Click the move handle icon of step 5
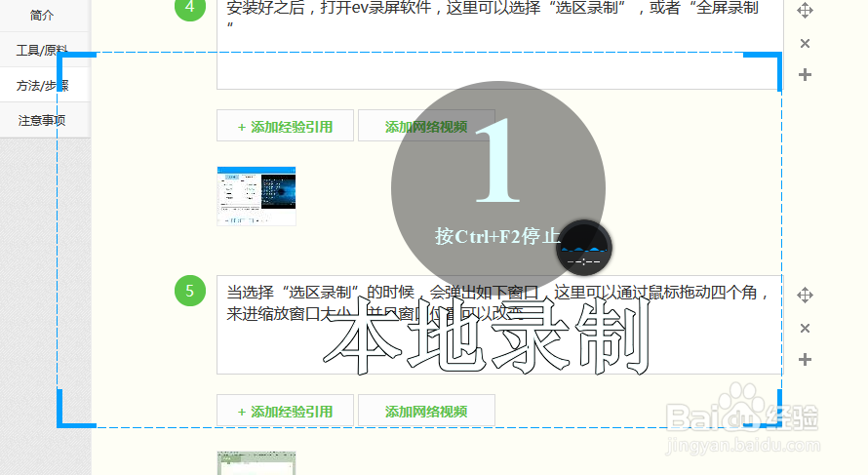The width and height of the screenshot is (868, 475). tap(805, 296)
